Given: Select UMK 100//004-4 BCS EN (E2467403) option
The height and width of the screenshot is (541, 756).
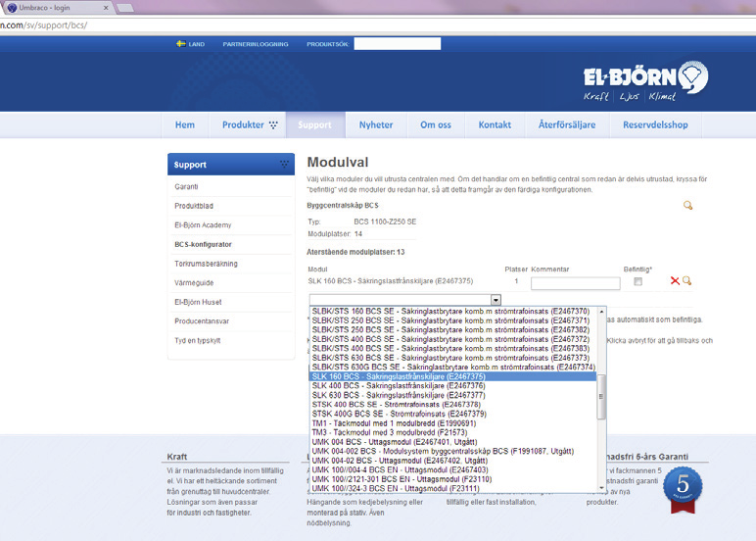Looking at the screenshot, I should click(x=452, y=469).
